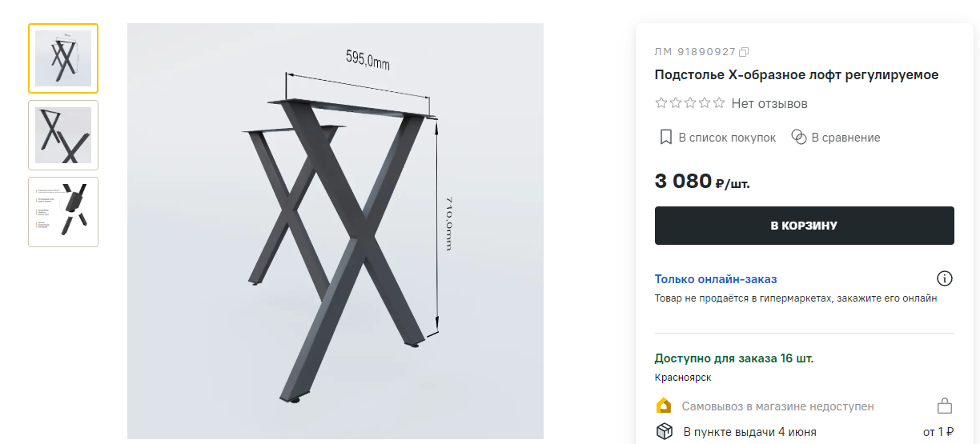The width and height of the screenshot is (980, 444).
Task: Rate the product with the first star
Action: click(x=661, y=103)
